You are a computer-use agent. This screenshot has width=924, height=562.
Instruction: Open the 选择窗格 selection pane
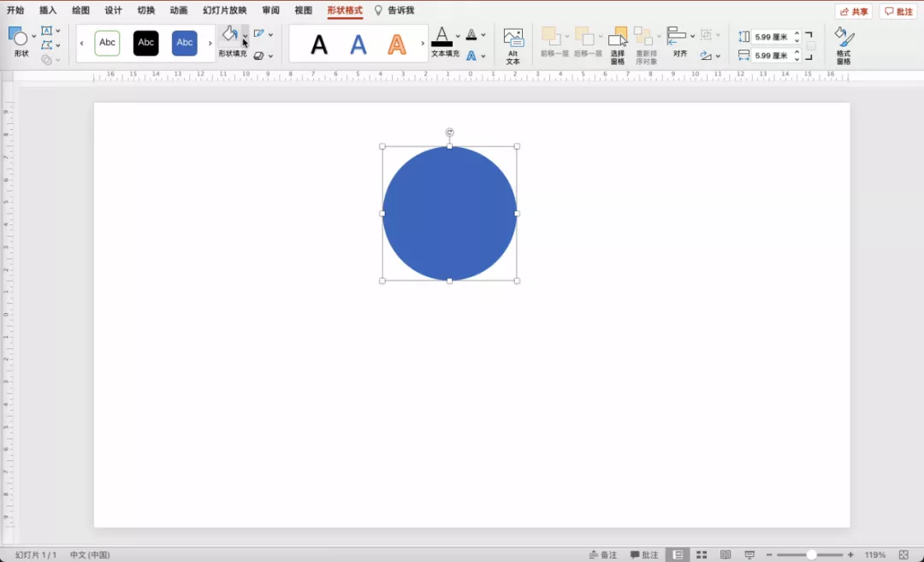(x=618, y=45)
